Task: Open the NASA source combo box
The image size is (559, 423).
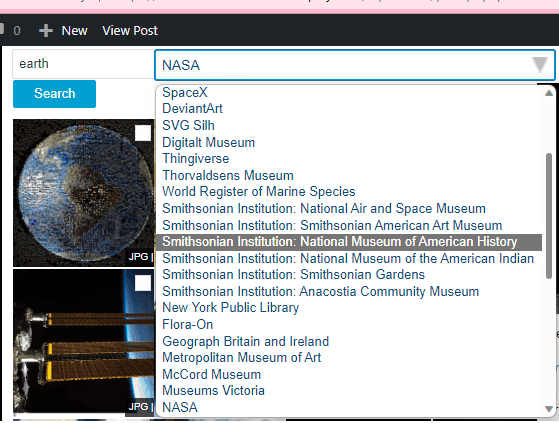Action: pyautogui.click(x=355, y=65)
